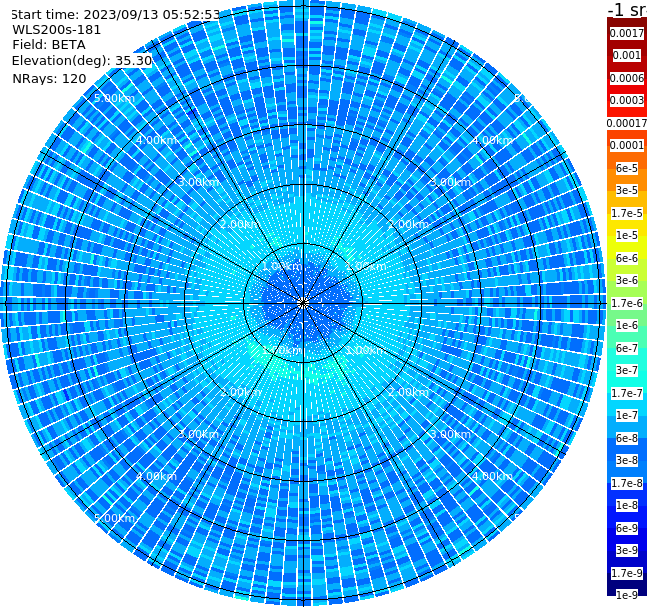
Task: Click the 0.00017 colorbar value
Action: tap(627, 123)
